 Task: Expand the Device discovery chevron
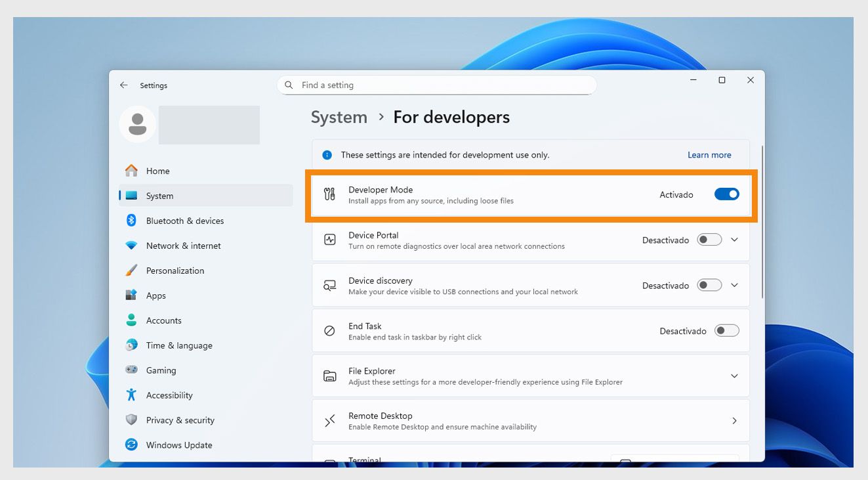(734, 285)
